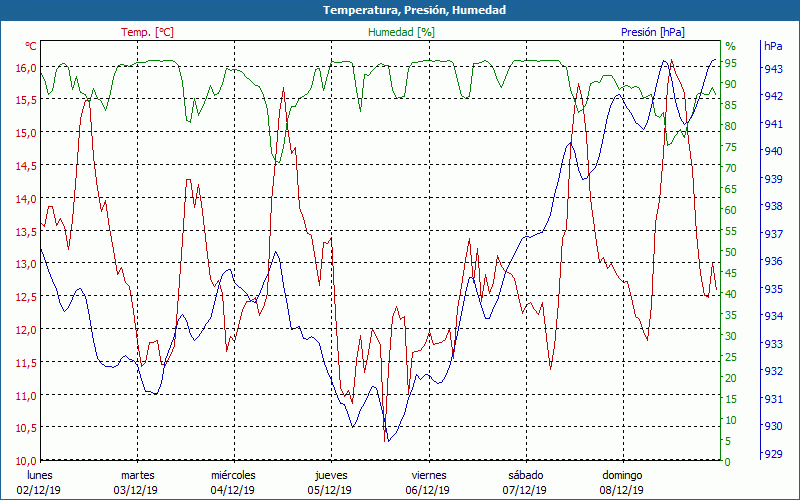Click the °C unit label on temperature axis

[x=31, y=46]
